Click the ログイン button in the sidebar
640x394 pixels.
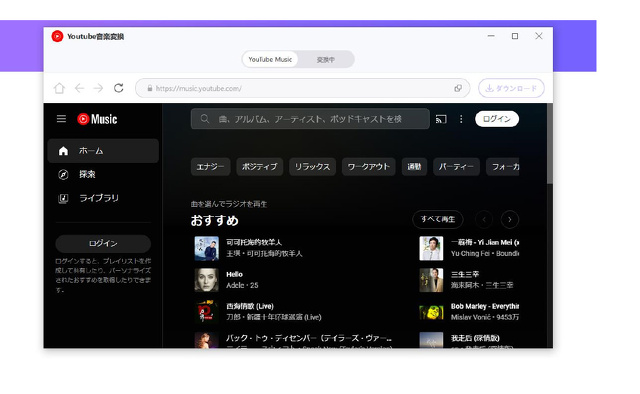[103, 244]
